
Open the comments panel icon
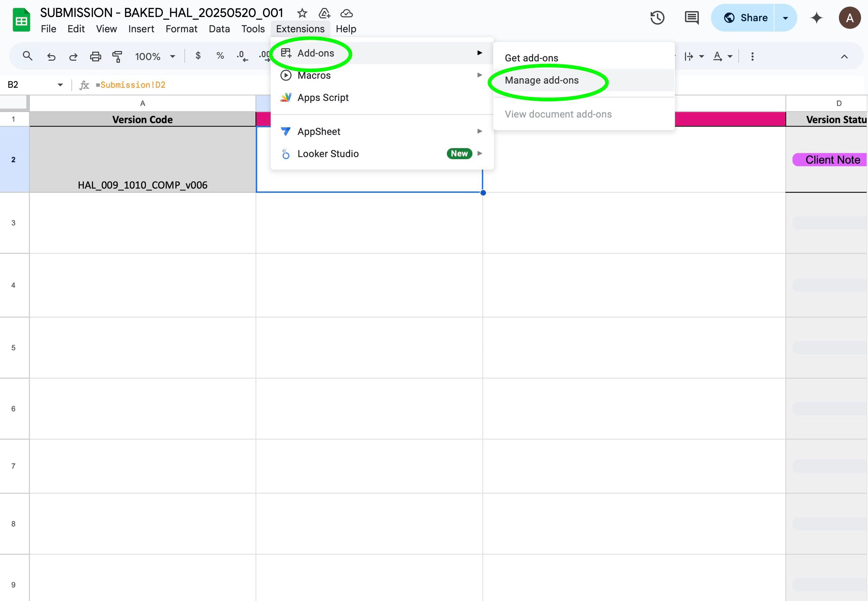pyautogui.click(x=692, y=18)
